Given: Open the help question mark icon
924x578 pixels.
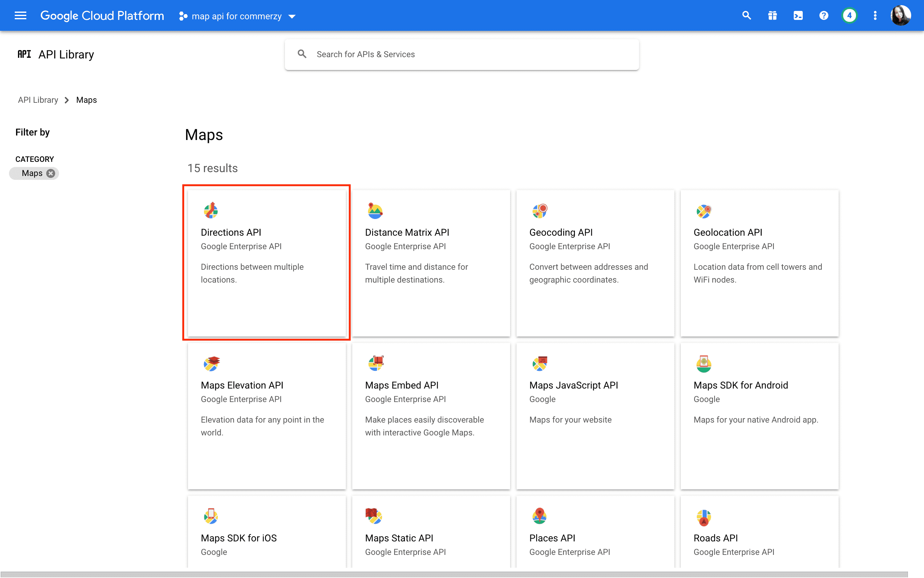Looking at the screenshot, I should [x=824, y=16].
